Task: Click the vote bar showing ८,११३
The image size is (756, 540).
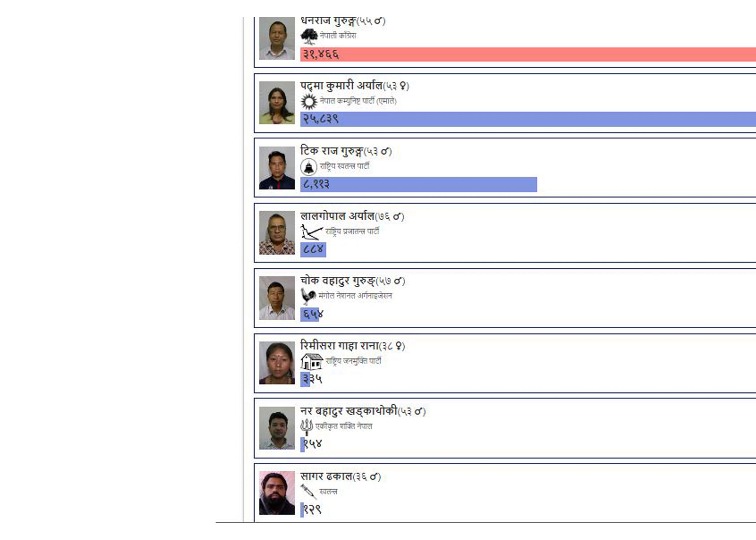Action: click(x=419, y=185)
